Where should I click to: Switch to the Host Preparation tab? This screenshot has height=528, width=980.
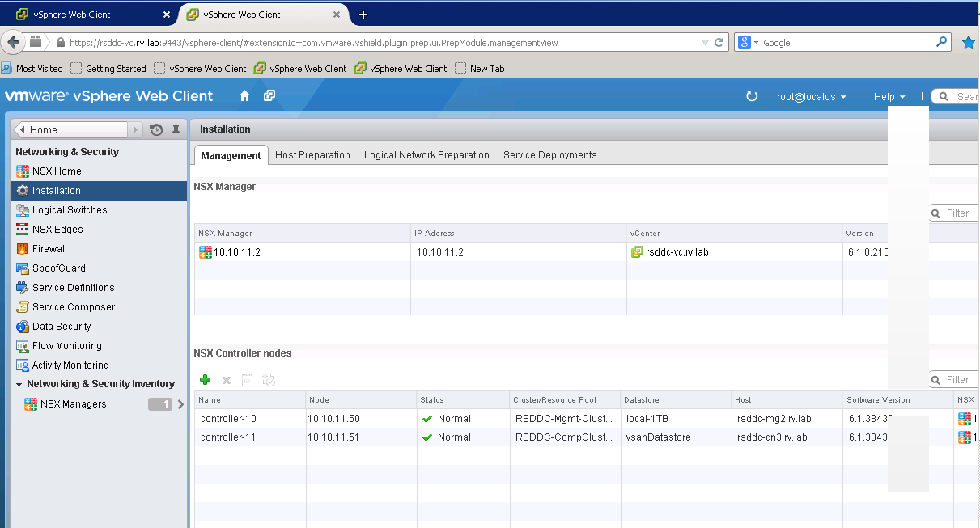[312, 155]
